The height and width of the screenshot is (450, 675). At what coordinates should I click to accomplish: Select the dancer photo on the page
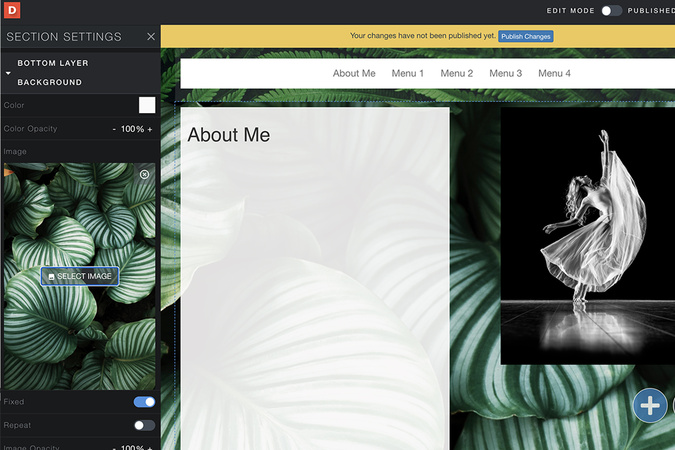click(588, 236)
